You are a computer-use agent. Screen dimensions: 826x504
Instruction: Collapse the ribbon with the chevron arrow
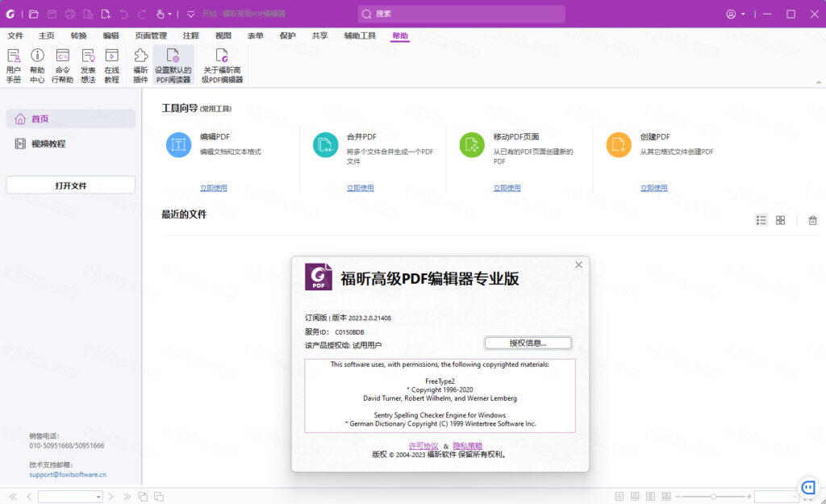tap(819, 82)
